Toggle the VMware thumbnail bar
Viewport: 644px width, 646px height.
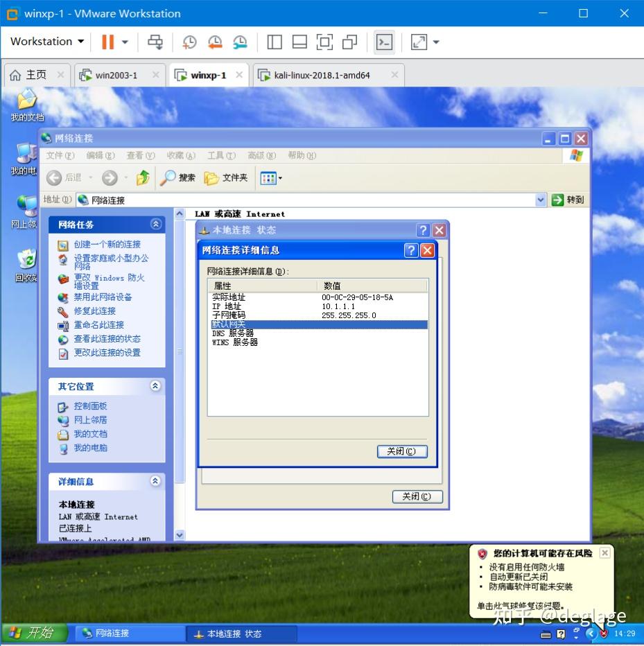(299, 42)
